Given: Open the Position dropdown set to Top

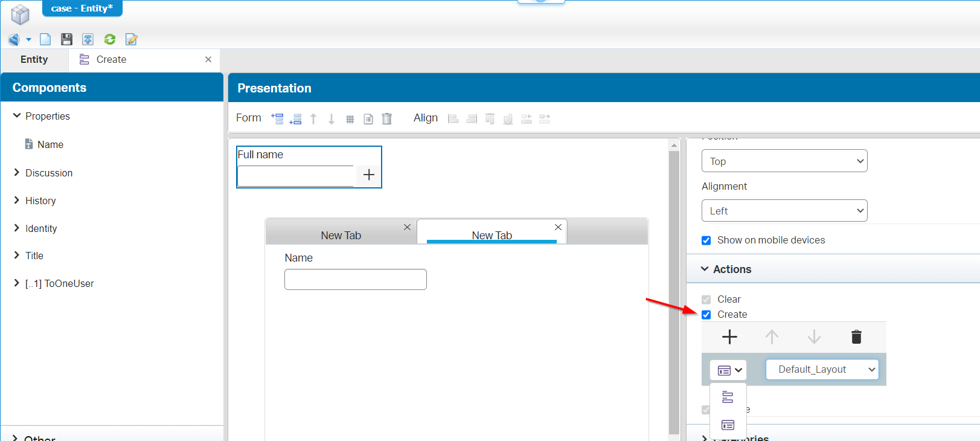Looking at the screenshot, I should pos(784,161).
